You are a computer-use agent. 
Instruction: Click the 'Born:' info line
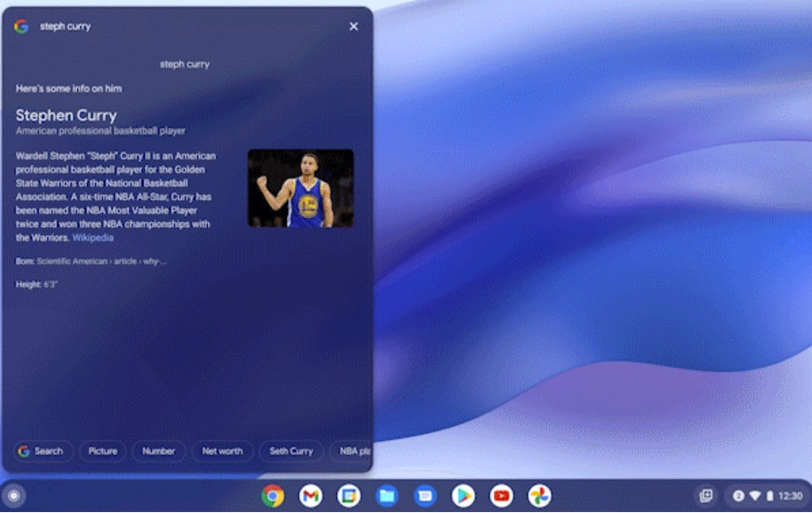(91, 261)
